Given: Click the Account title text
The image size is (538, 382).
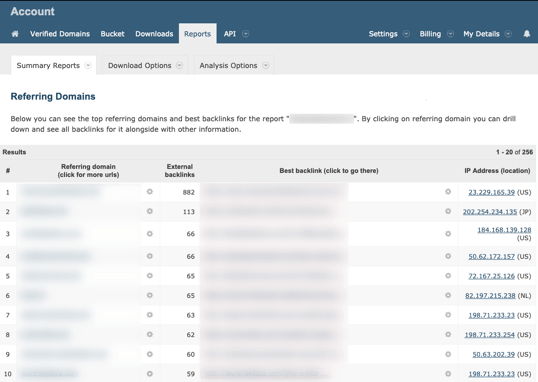Looking at the screenshot, I should (x=33, y=11).
